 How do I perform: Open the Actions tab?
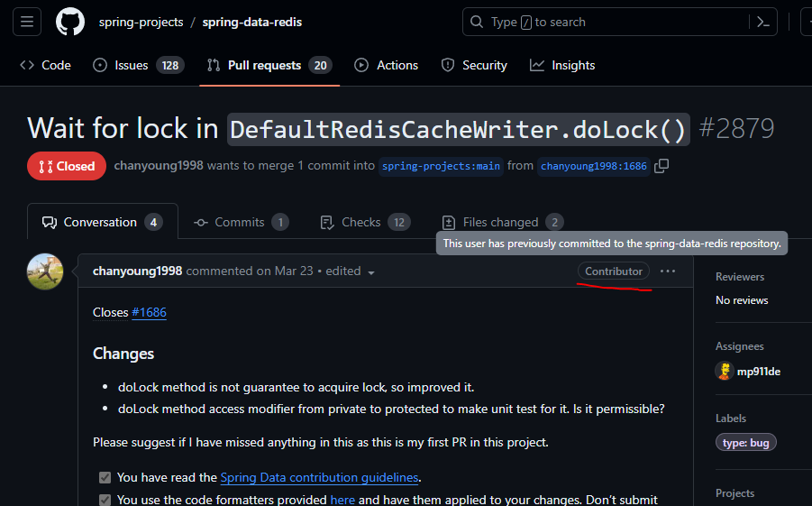(x=387, y=65)
